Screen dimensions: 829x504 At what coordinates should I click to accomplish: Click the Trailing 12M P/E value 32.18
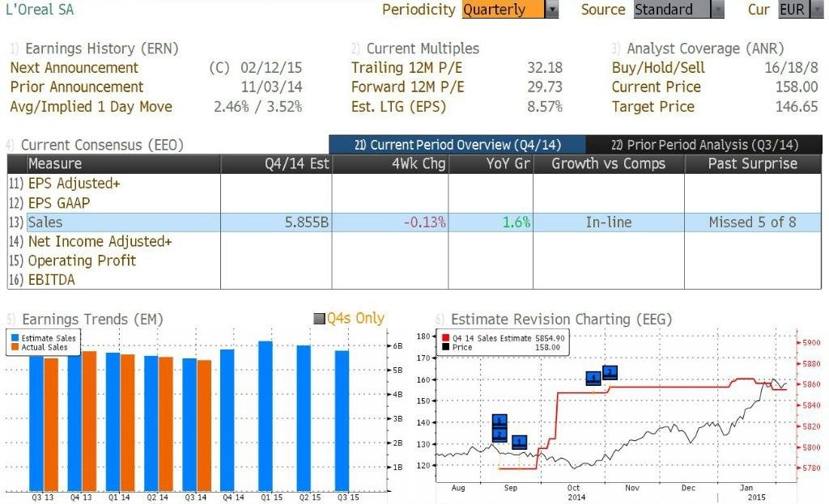coord(545,68)
